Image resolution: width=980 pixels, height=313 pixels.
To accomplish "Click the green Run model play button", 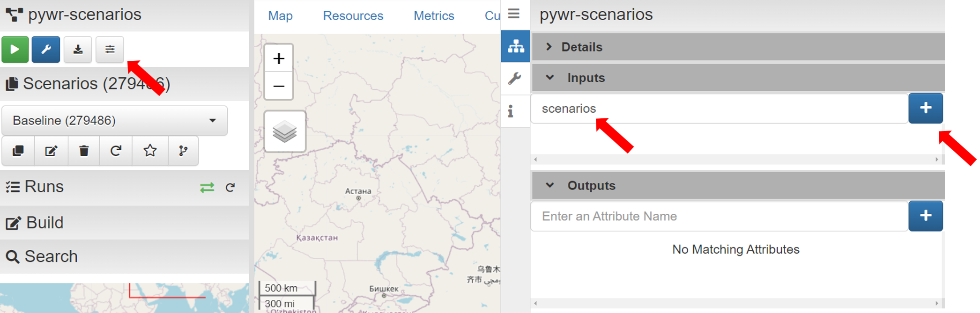I will click(x=15, y=50).
